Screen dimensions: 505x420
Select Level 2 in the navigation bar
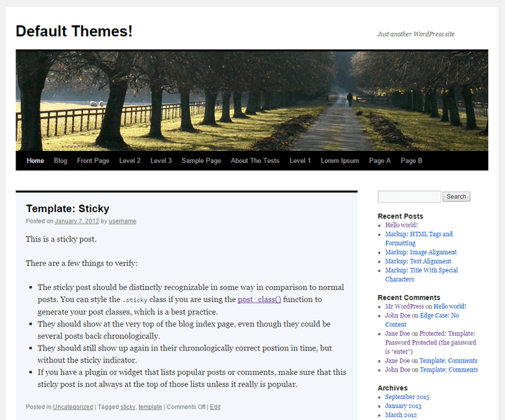point(130,161)
